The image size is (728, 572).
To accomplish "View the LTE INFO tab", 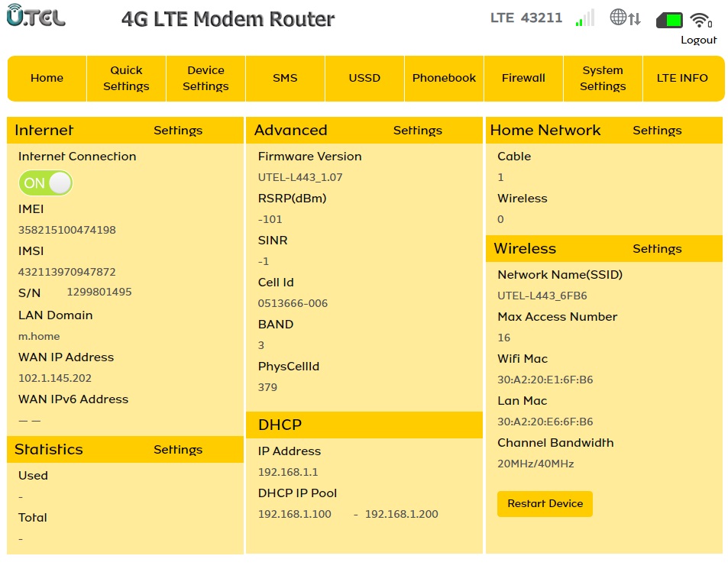I will 682,78.
